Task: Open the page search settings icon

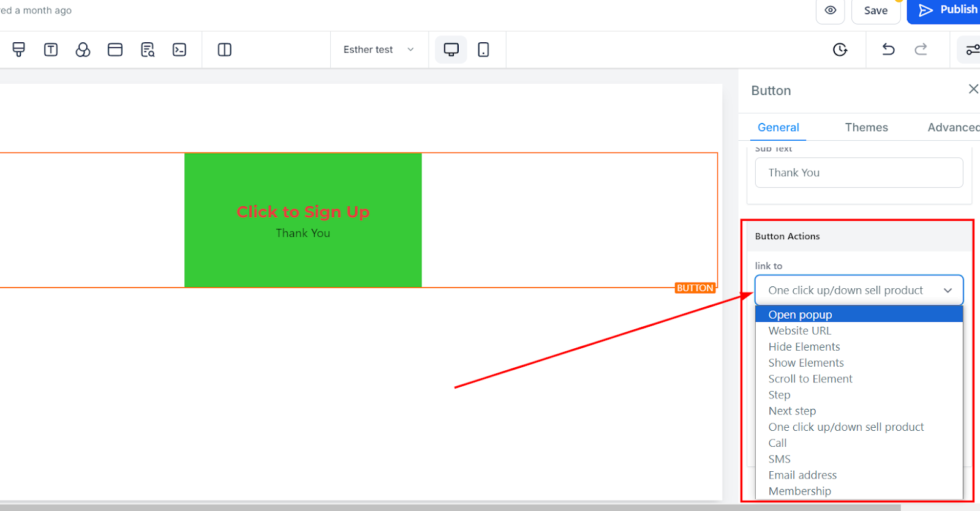Action: [x=148, y=50]
